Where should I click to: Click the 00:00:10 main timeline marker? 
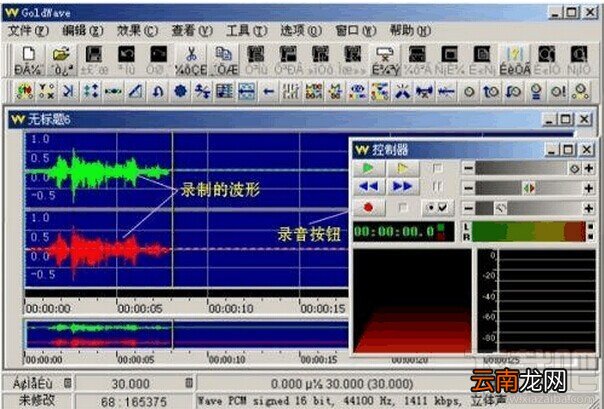(x=231, y=308)
